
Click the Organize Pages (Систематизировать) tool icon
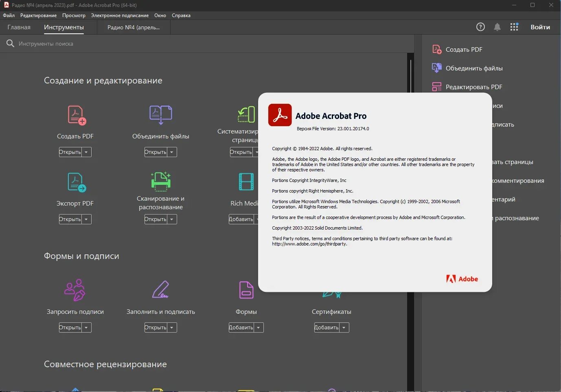pyautogui.click(x=247, y=114)
